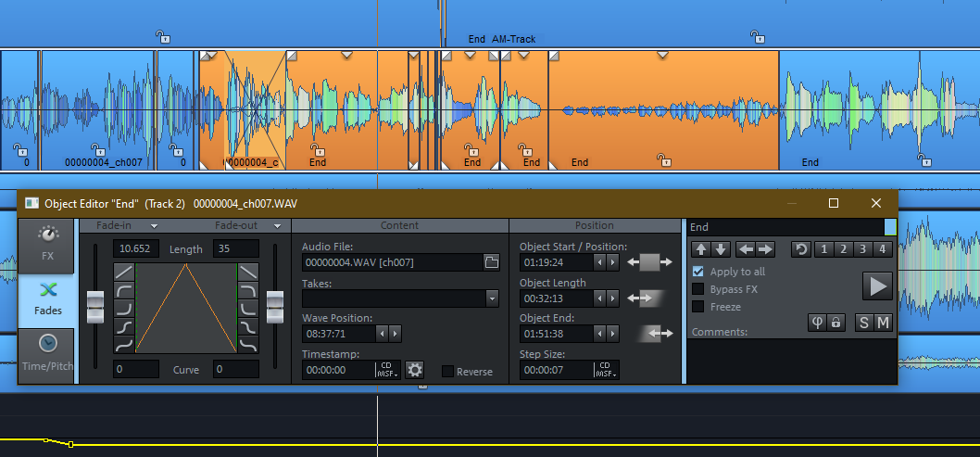Select second fade-out curve preset
This screenshot has width=980, height=457.
249,290
